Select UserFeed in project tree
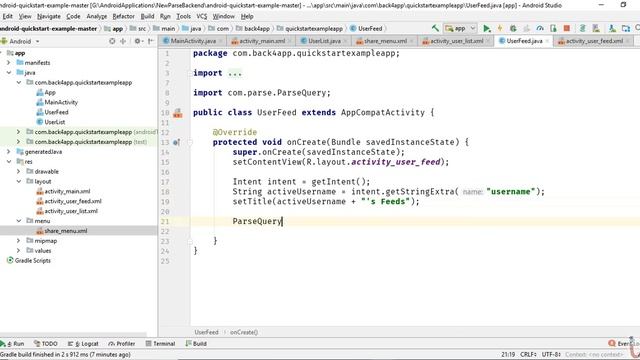 (52, 112)
